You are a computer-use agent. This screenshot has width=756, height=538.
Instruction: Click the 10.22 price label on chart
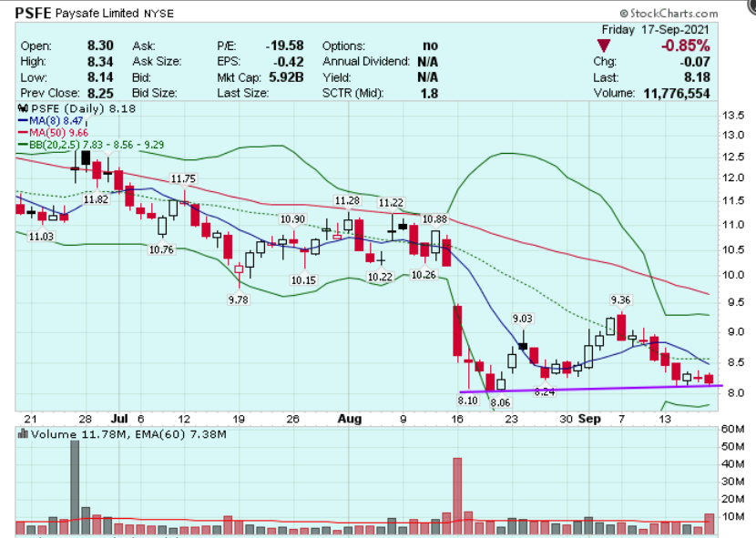pos(380,277)
